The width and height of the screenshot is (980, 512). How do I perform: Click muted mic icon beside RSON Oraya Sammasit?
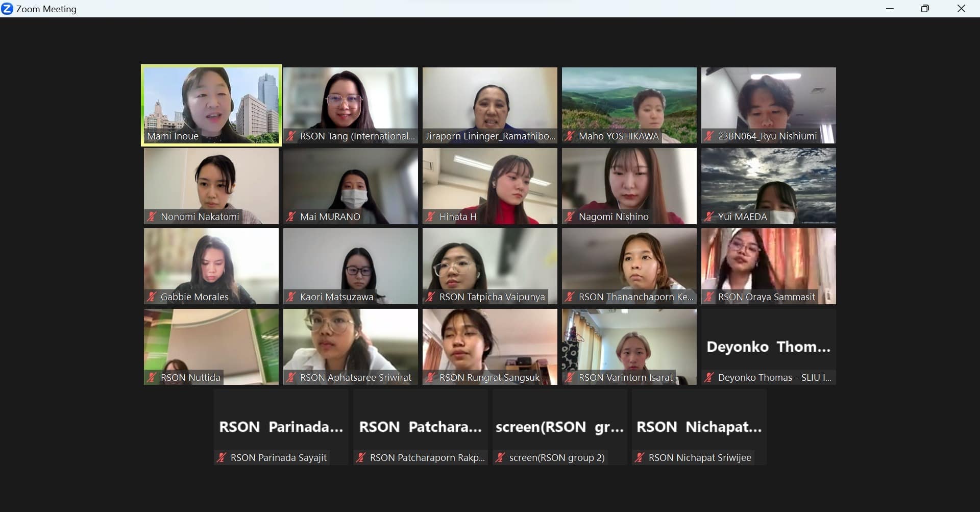point(709,297)
